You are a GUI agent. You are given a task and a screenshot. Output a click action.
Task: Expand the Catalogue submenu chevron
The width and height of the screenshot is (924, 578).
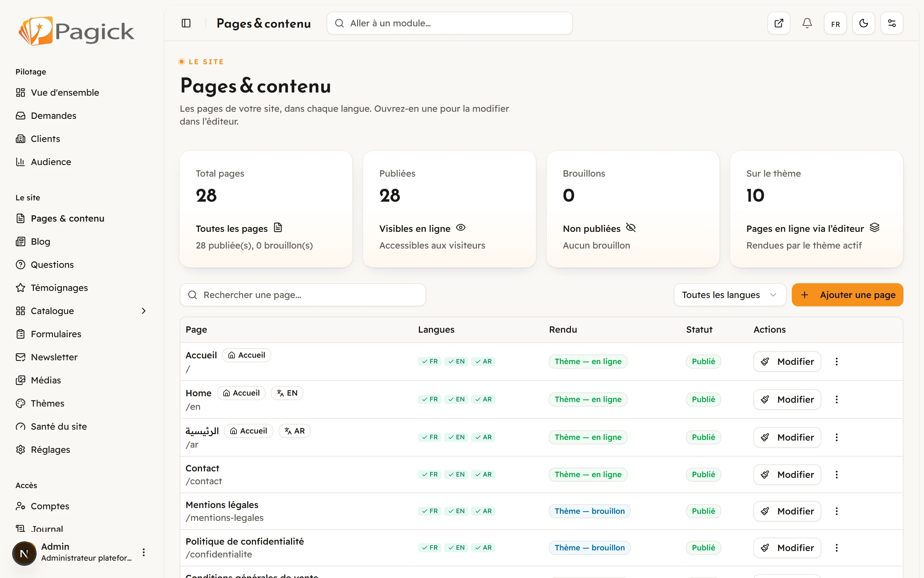click(x=143, y=311)
